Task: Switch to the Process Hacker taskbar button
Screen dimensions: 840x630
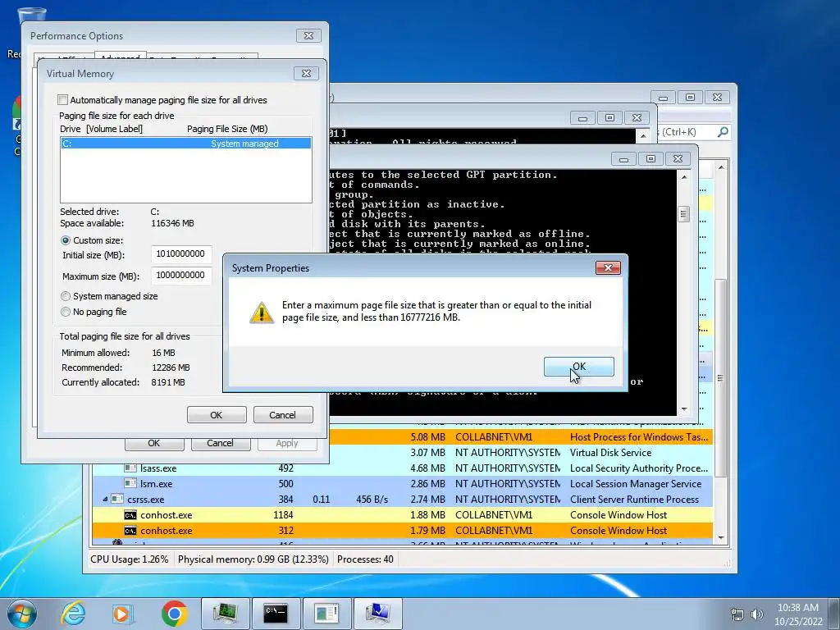Action: click(x=225, y=614)
